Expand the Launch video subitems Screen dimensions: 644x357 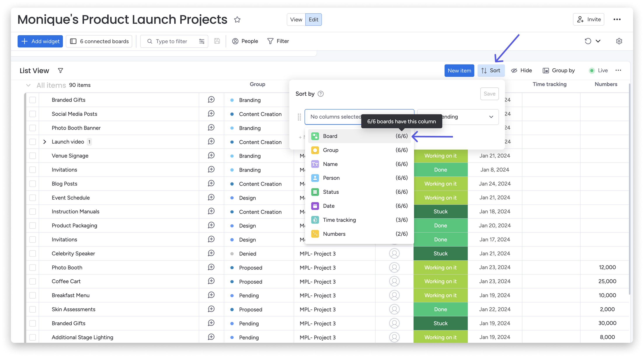point(45,142)
